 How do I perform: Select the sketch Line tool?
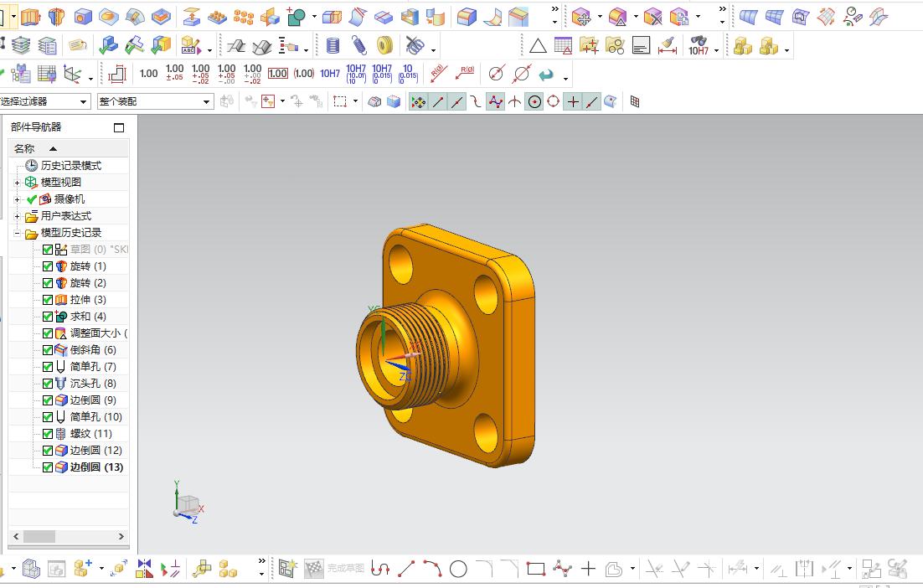click(x=407, y=569)
